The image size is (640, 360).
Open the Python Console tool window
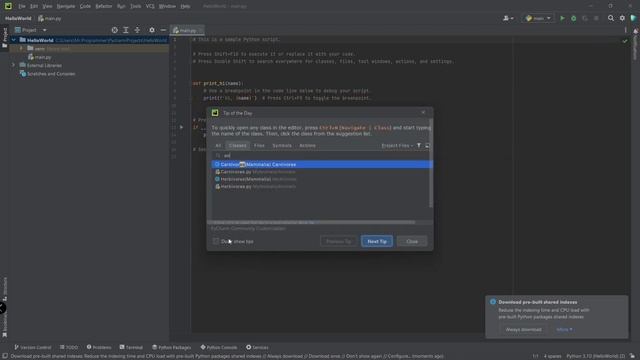pos(219,347)
